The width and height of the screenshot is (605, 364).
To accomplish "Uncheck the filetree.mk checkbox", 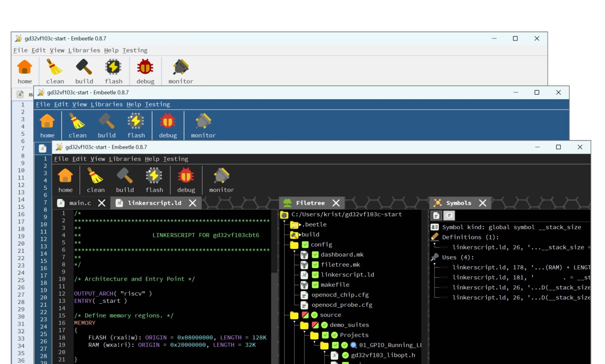I will click(315, 265).
